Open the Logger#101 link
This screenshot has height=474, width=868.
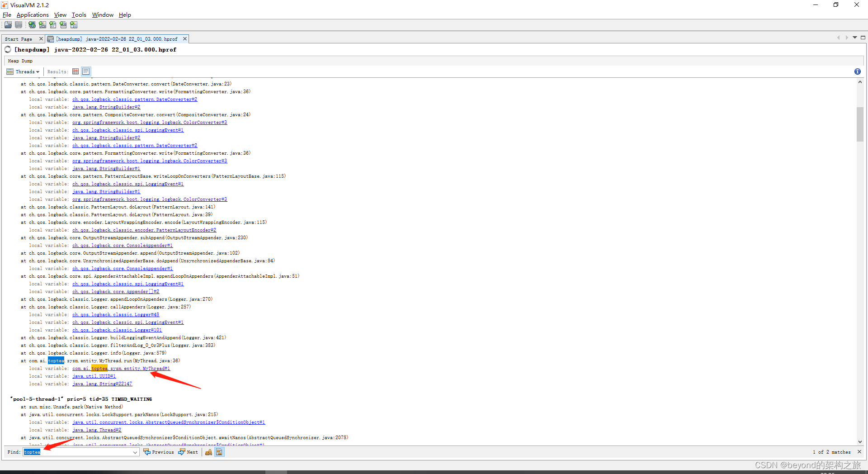(x=117, y=330)
